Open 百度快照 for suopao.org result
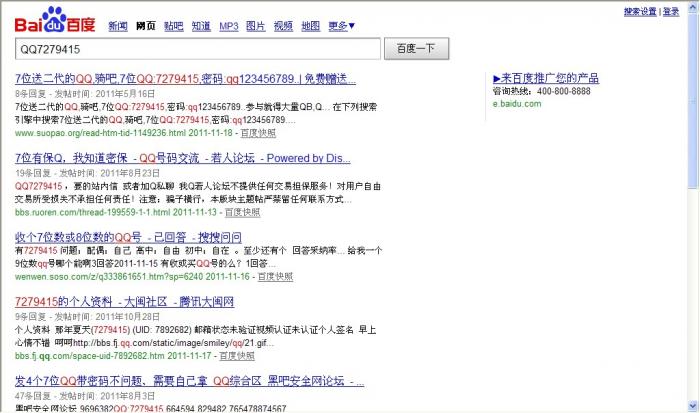 click(258, 133)
